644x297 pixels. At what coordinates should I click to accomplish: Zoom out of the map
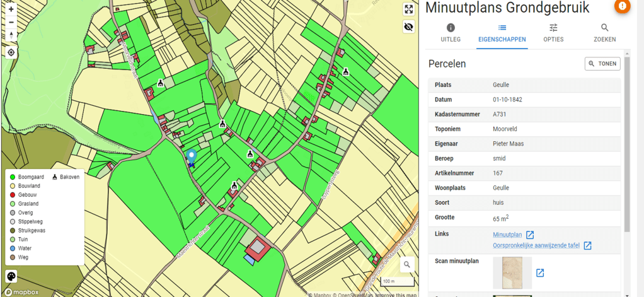pos(11,22)
